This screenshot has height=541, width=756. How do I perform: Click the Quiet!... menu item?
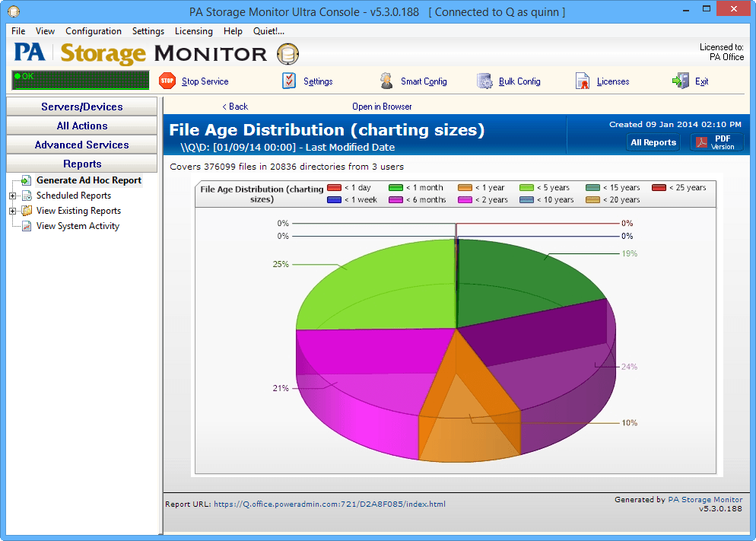pos(268,31)
